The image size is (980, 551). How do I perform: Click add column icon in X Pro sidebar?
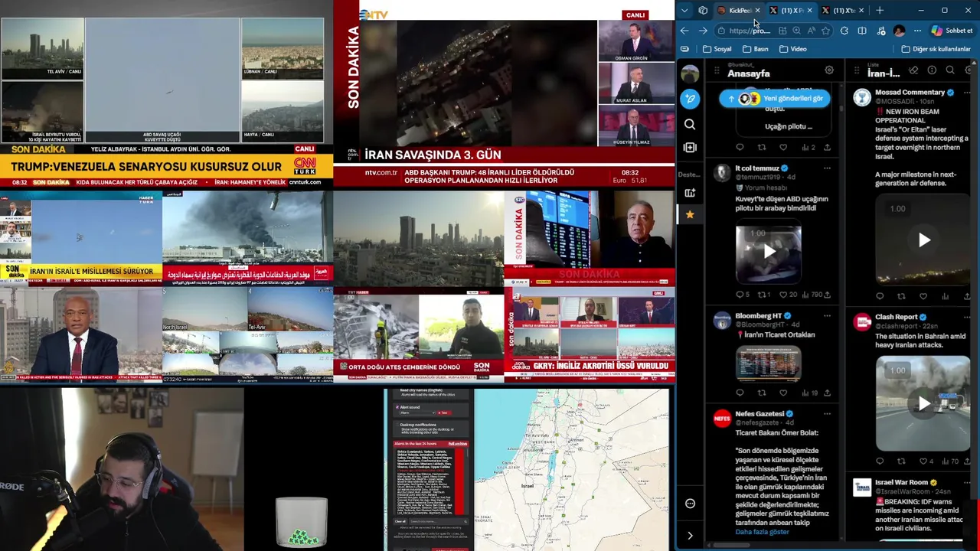tap(690, 147)
